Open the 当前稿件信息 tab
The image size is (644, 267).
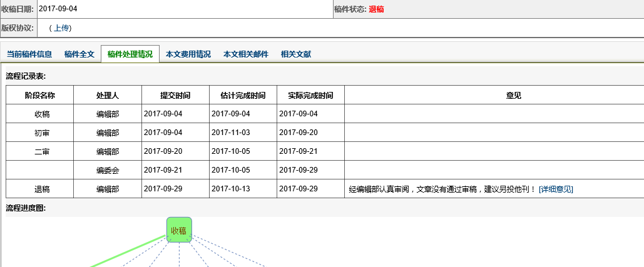coord(29,54)
